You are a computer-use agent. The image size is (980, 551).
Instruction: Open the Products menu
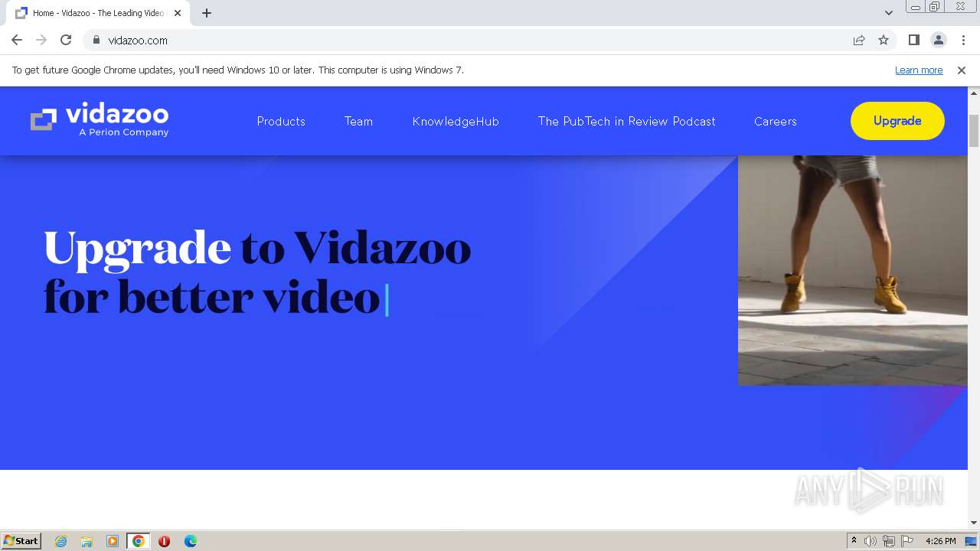pos(281,121)
